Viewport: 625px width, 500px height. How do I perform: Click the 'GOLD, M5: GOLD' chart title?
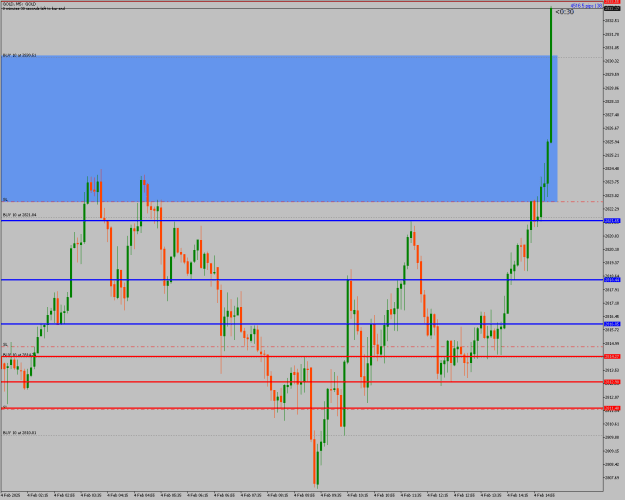click(19, 4)
